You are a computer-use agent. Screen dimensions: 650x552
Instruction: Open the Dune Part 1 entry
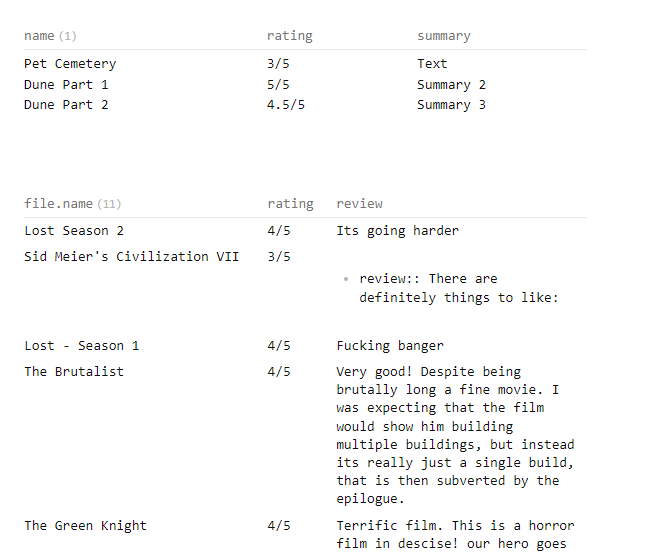tap(66, 85)
